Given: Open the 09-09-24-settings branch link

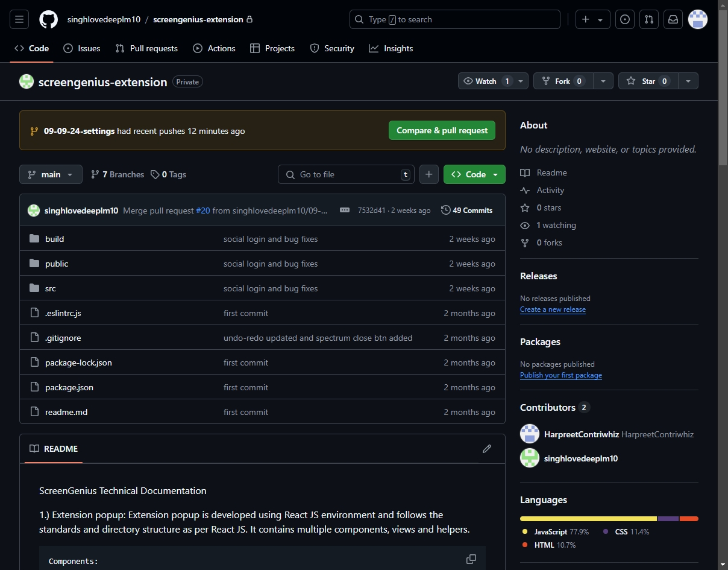Looking at the screenshot, I should coord(79,131).
